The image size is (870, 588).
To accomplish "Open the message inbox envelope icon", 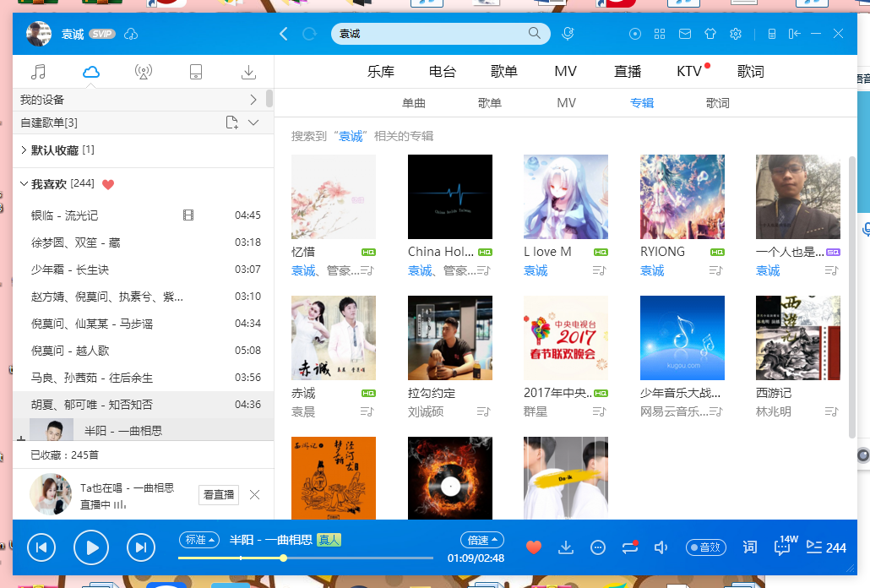I will click(x=685, y=34).
